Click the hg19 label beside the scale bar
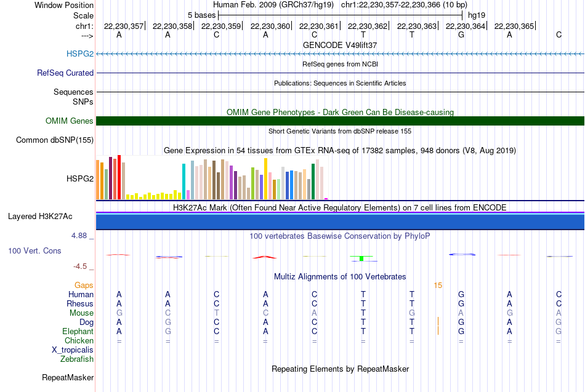Image resolution: width=585 pixels, height=392 pixels. coord(477,15)
